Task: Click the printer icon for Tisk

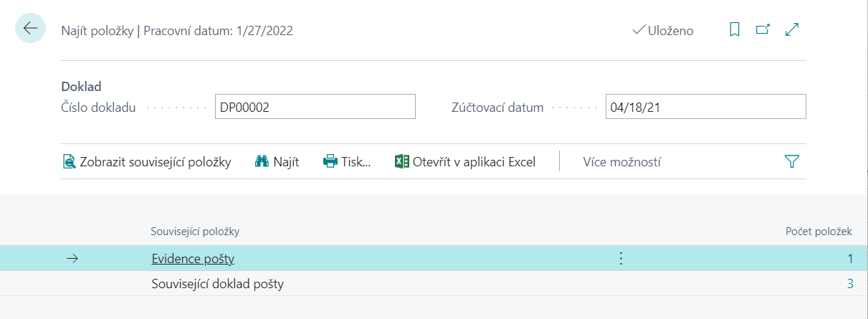Action: point(330,162)
